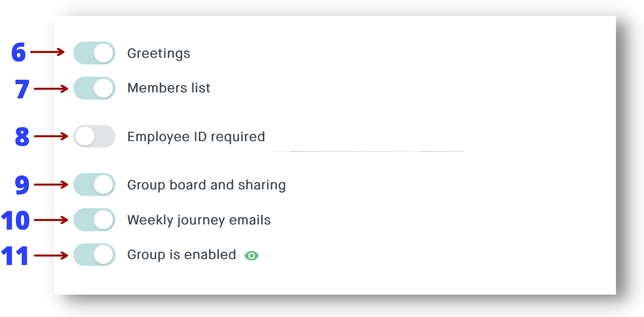Click the red arrow next to number 9
Screen dimensions: 644x317
[x=51, y=185]
